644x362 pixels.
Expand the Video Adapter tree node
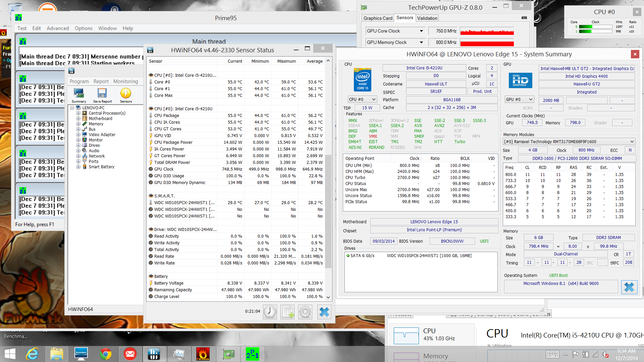coord(78,135)
